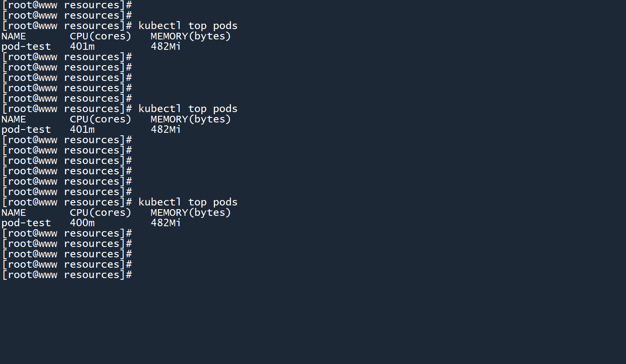626x364 pixels.
Task: Click the last CPU(cores) column header
Action: click(100, 213)
